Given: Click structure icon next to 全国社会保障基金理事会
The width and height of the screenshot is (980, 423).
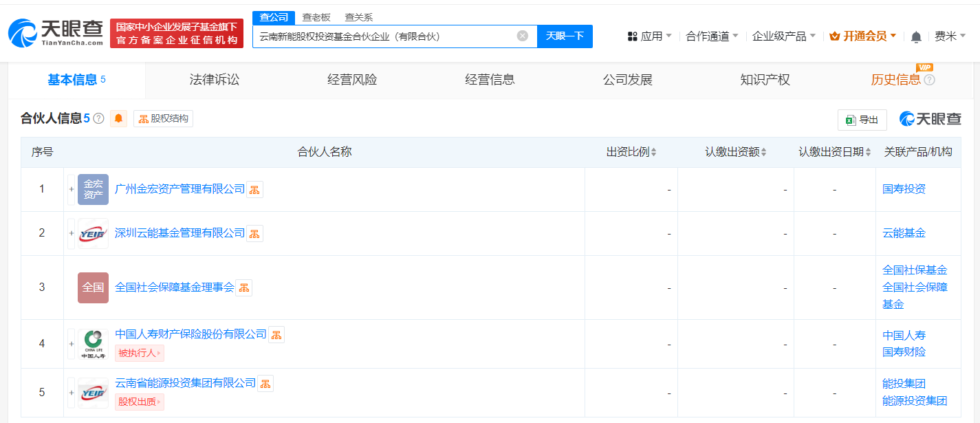Looking at the screenshot, I should 243,288.
